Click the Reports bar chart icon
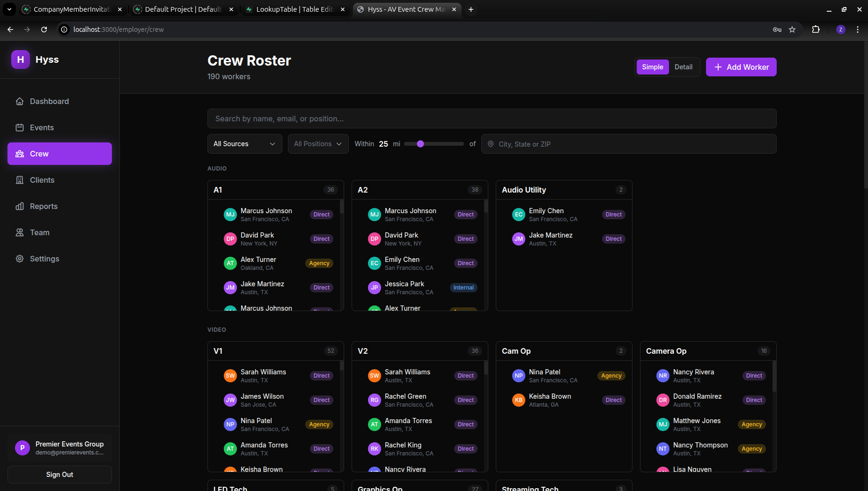 point(20,206)
